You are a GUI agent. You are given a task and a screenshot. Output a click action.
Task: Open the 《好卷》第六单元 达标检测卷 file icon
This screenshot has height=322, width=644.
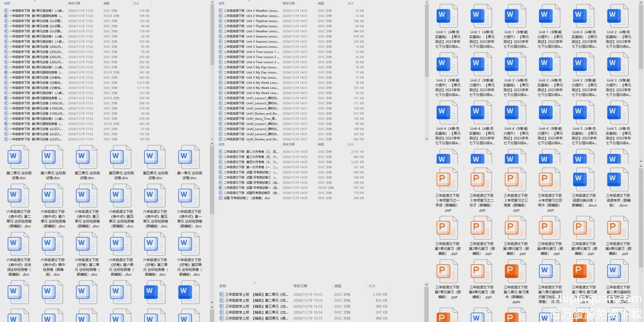tap(121, 244)
